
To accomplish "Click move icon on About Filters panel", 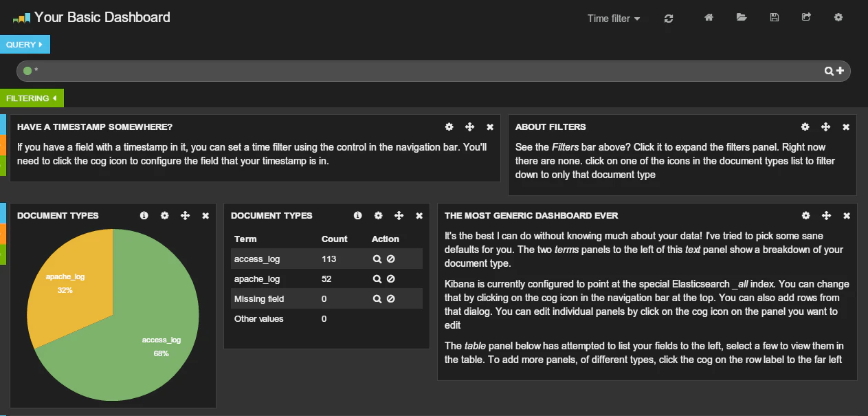I will [x=826, y=127].
